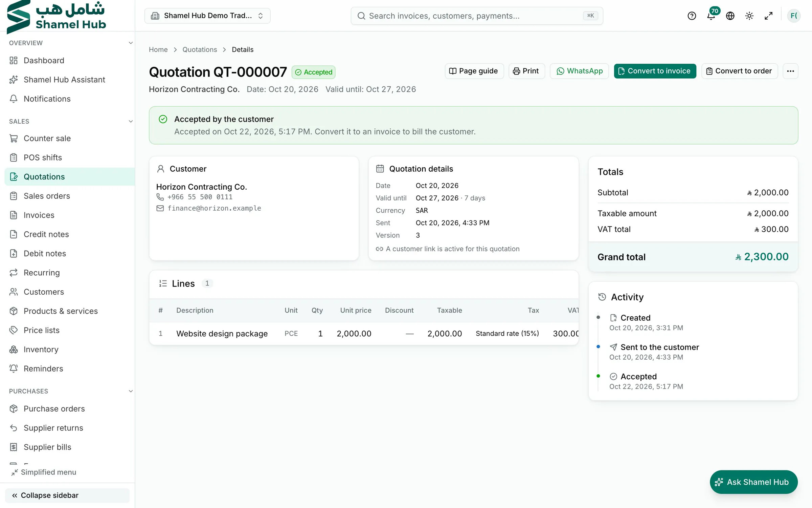Expand the Shamel Hub Demo Trading company selector
The width and height of the screenshot is (812, 508).
click(x=207, y=16)
